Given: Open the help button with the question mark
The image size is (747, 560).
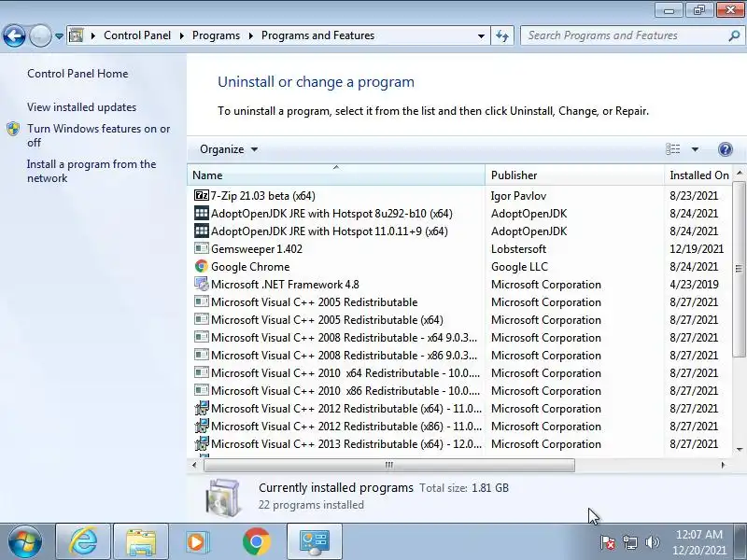Looking at the screenshot, I should pyautogui.click(x=726, y=149).
